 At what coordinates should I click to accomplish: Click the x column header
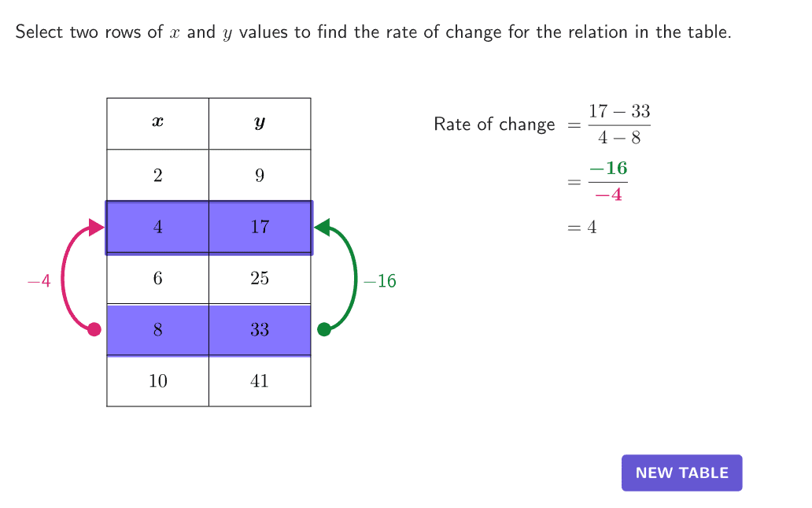point(158,123)
